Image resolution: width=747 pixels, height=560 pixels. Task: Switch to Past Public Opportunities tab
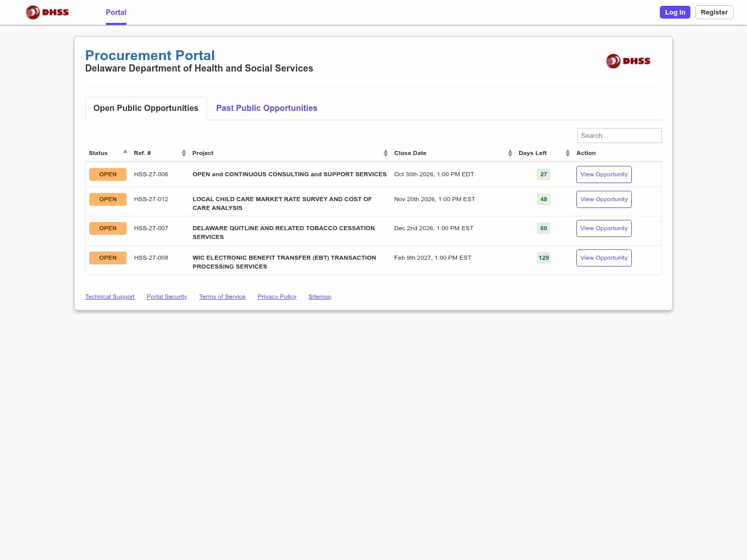(267, 108)
